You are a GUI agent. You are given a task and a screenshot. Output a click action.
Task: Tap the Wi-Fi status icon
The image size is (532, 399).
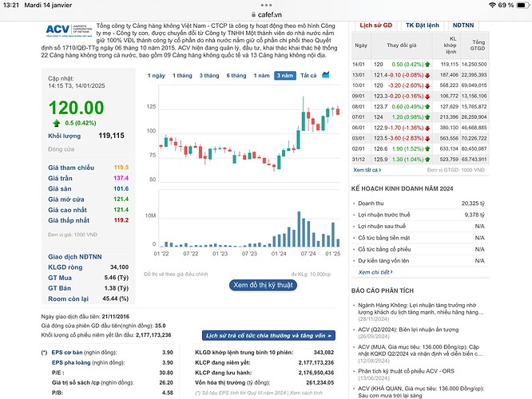pos(492,5)
